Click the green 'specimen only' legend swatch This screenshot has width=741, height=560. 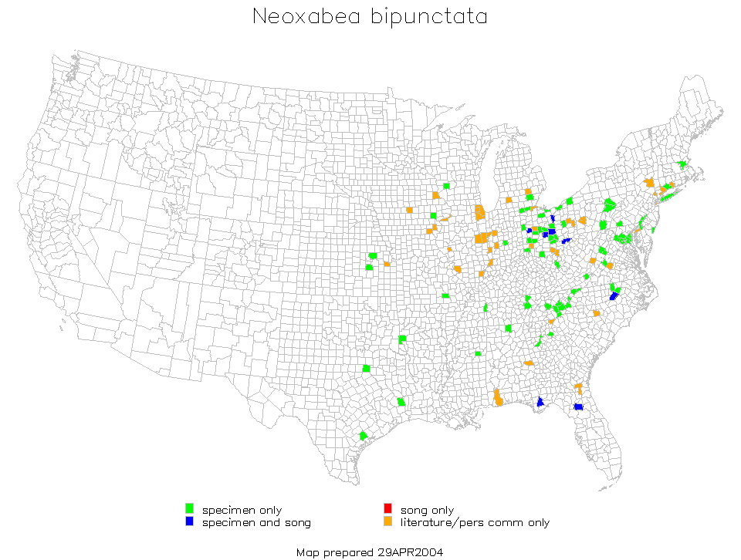190,509
